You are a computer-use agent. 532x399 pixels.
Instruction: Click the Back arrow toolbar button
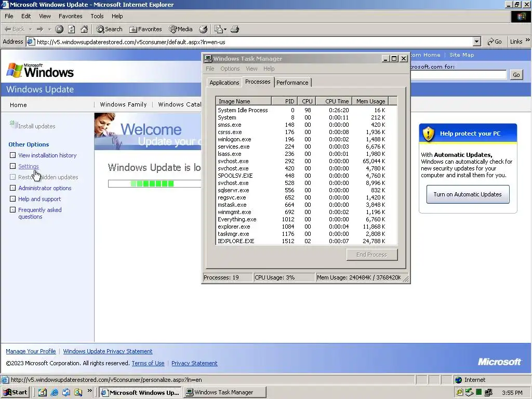(14, 29)
